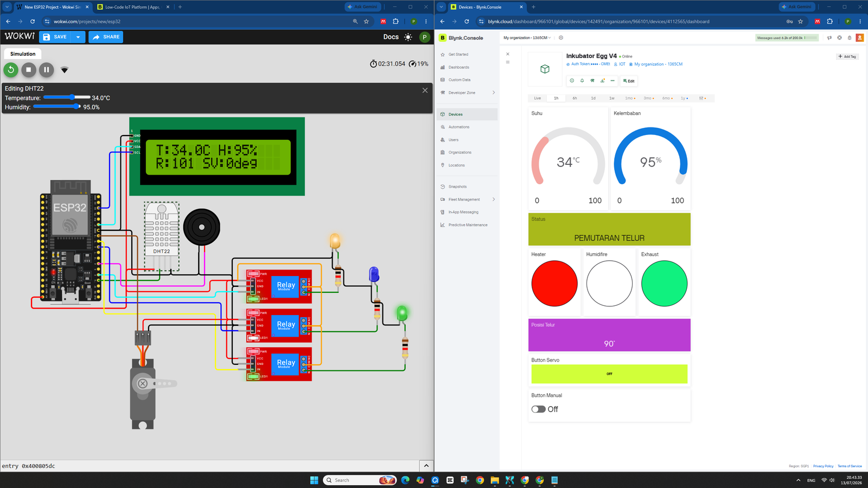Select the Live time range tab
The image size is (868, 488).
click(537, 98)
